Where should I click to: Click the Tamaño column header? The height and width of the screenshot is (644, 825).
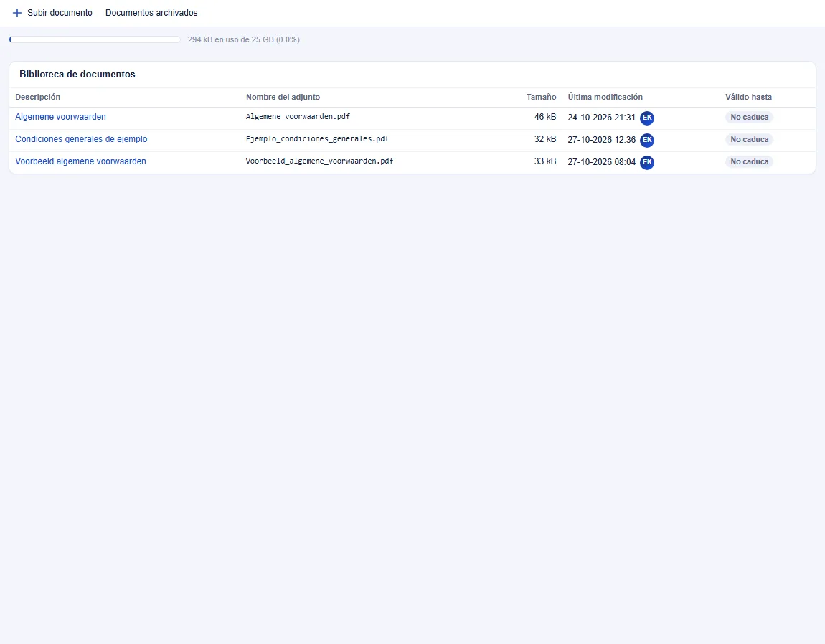point(541,97)
